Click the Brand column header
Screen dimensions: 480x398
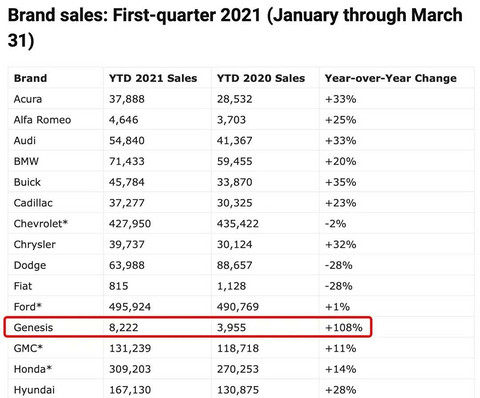pyautogui.click(x=30, y=78)
